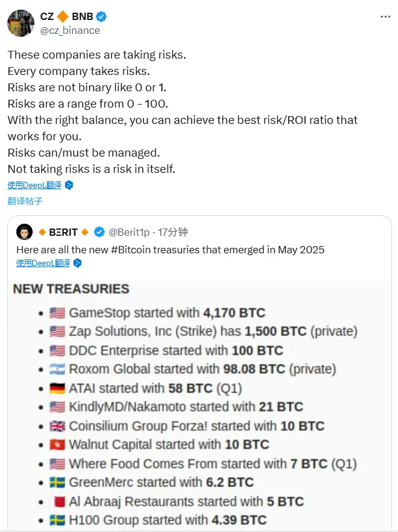This screenshot has width=398, height=532.
Task: Click the BERIT display name
Action: 63,232
